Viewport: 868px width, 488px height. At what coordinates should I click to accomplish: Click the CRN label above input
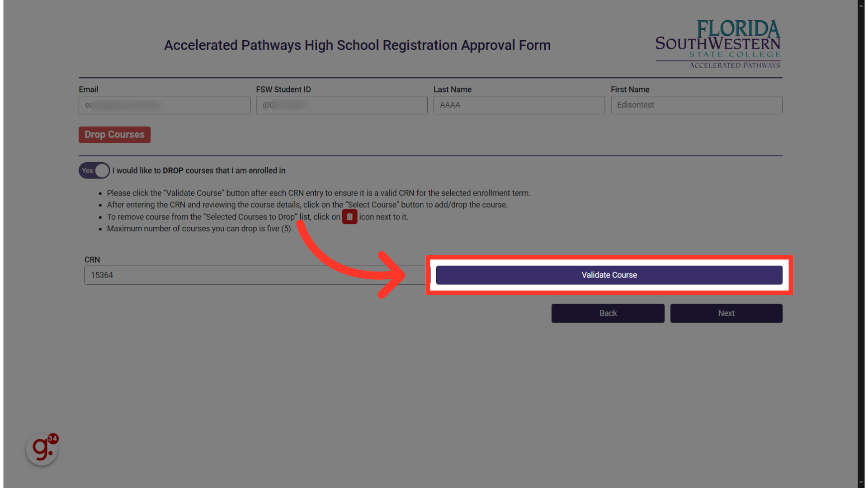point(92,259)
